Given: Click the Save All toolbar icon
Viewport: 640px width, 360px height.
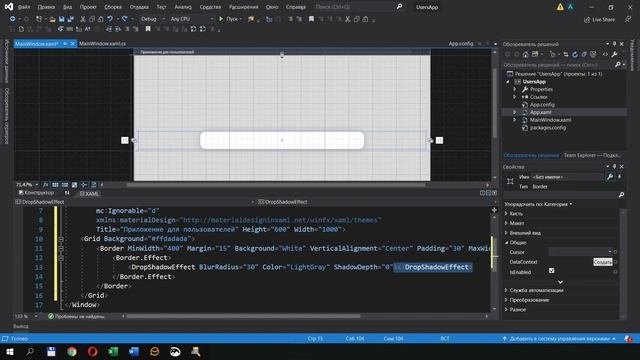Looking at the screenshot, I should coord(70,19).
